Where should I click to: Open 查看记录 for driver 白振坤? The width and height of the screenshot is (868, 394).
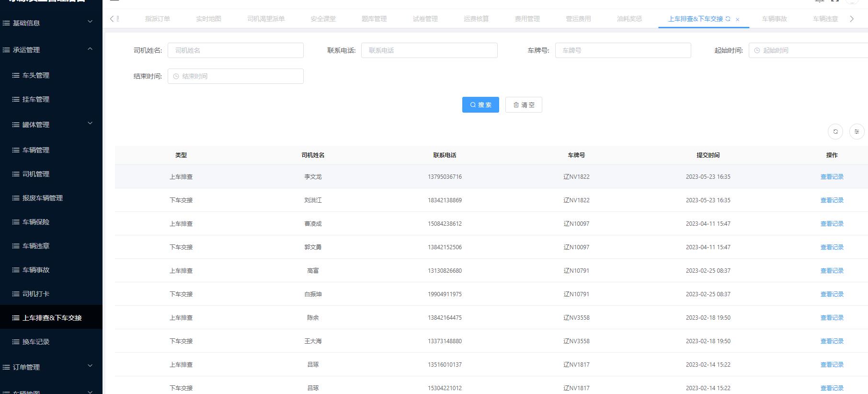[832, 294]
